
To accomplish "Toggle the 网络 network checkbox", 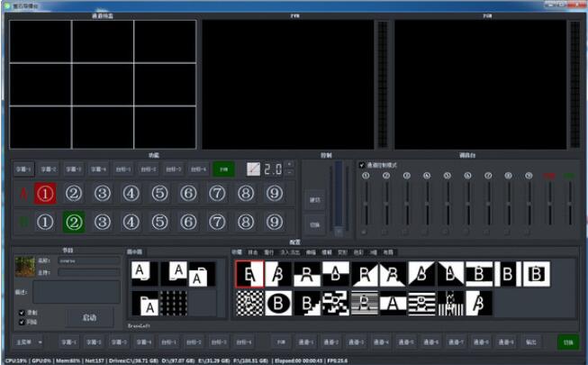I will 22,321.
